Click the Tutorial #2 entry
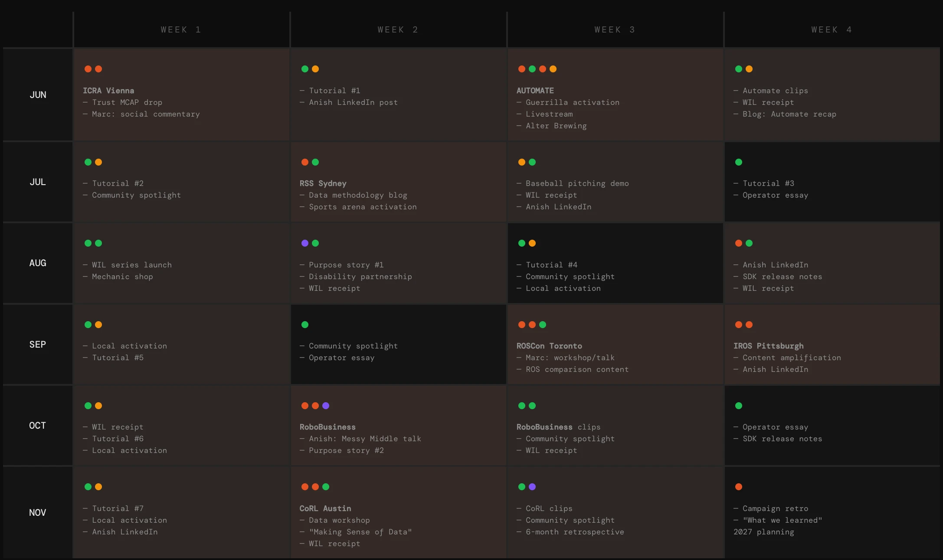The height and width of the screenshot is (560, 943). pos(113,183)
